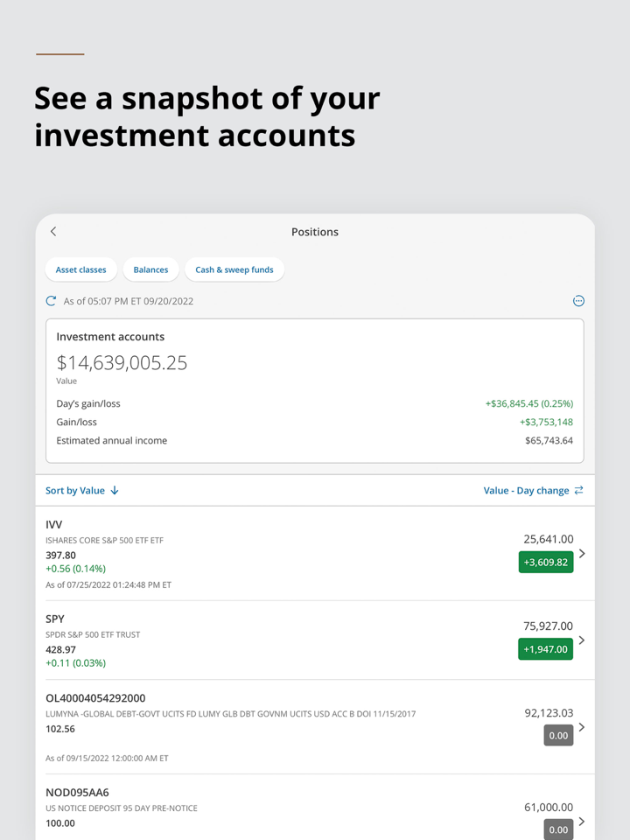
Task: Click the gray 0.00 badge for OL40004054292000
Action: point(558,736)
